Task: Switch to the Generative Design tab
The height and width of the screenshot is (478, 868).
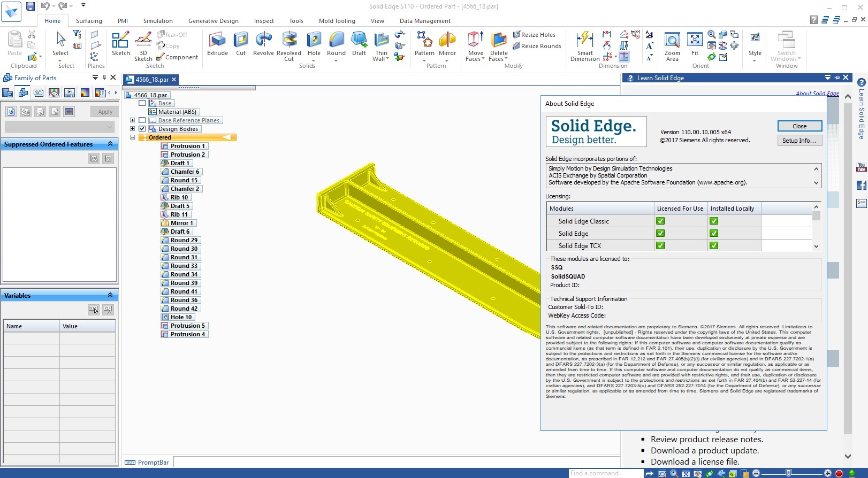Action: (214, 21)
